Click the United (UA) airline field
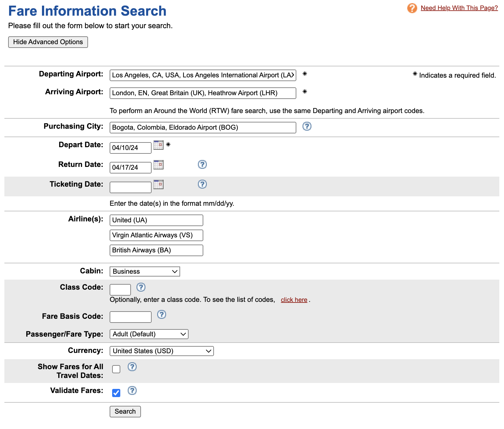 coord(156,220)
